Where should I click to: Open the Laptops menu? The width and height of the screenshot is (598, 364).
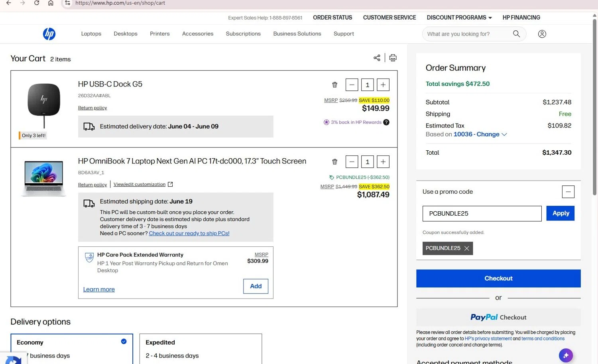click(x=91, y=34)
